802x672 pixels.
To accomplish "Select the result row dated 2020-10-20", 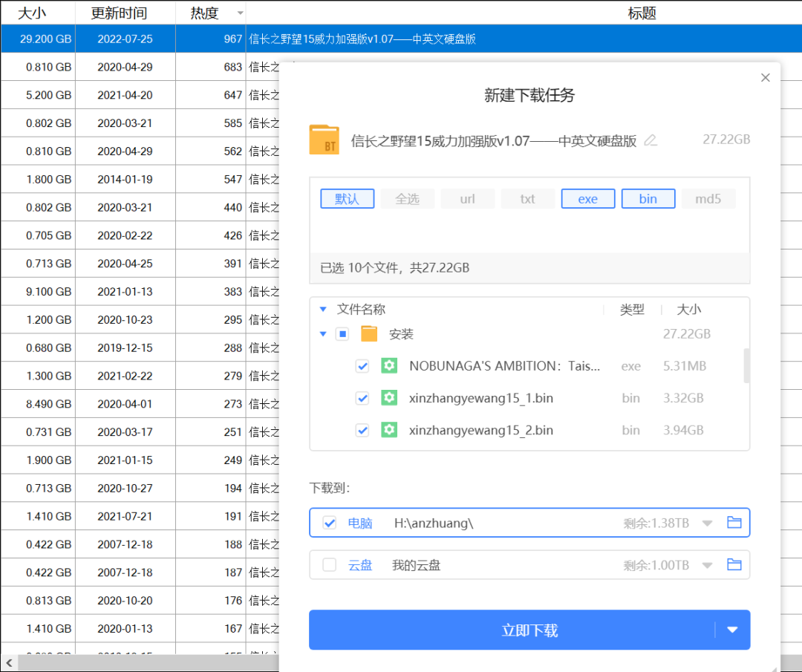I will pyautogui.click(x=140, y=601).
